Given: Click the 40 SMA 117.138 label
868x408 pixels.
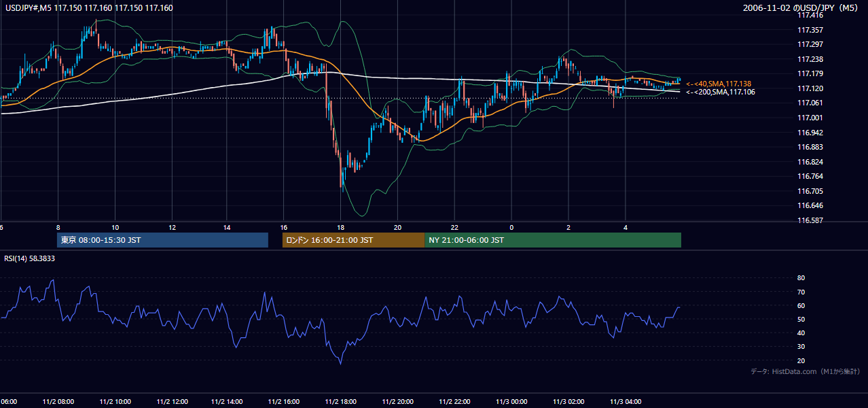Looking at the screenshot, I should [x=719, y=84].
